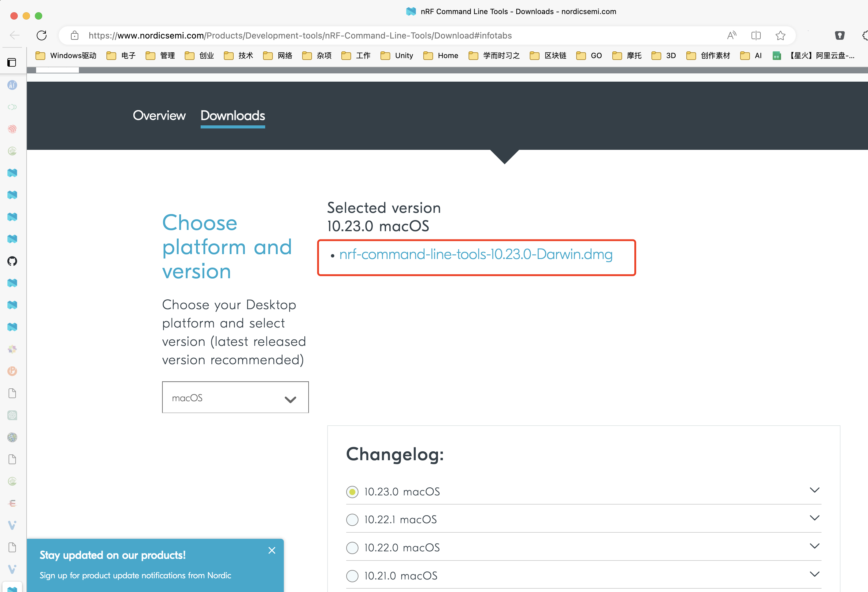Download nrf-command-line-tools-10.23.0-Darwin.dmg
Screen dimensions: 868x592
[476, 255]
